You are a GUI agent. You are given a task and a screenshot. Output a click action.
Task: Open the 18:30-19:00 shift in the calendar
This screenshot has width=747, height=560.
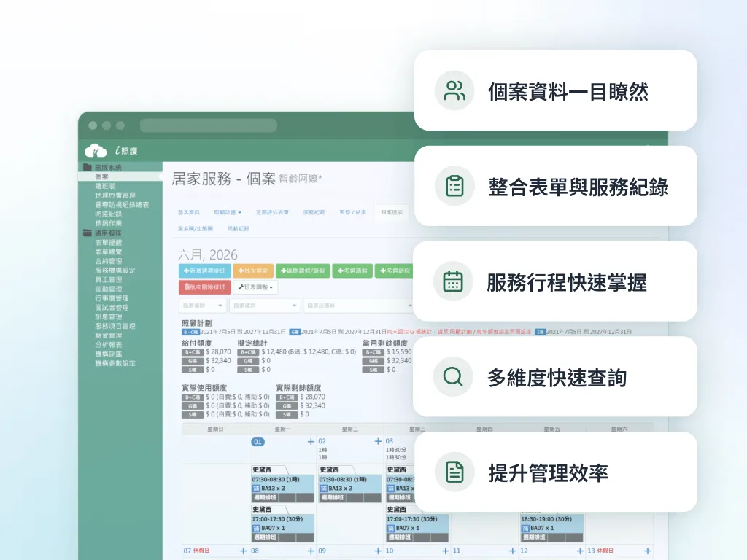point(551,528)
